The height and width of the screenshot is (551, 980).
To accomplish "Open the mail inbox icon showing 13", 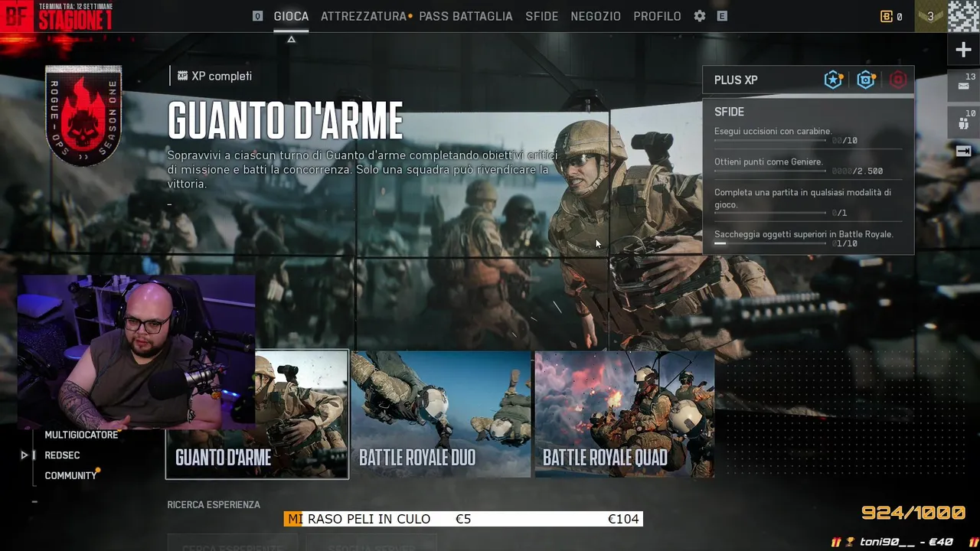I will tap(963, 85).
